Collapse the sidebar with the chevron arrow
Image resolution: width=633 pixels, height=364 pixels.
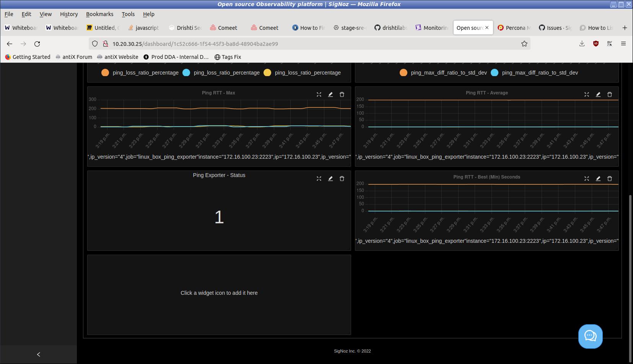pyautogui.click(x=38, y=354)
